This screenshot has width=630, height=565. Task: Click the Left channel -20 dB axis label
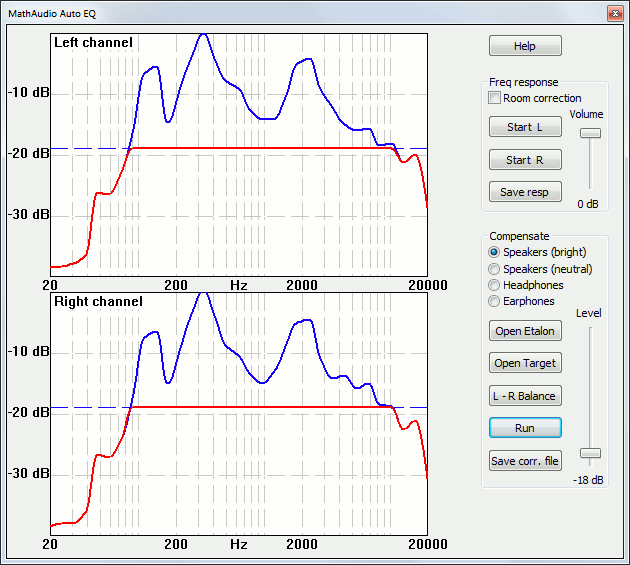tap(29, 154)
